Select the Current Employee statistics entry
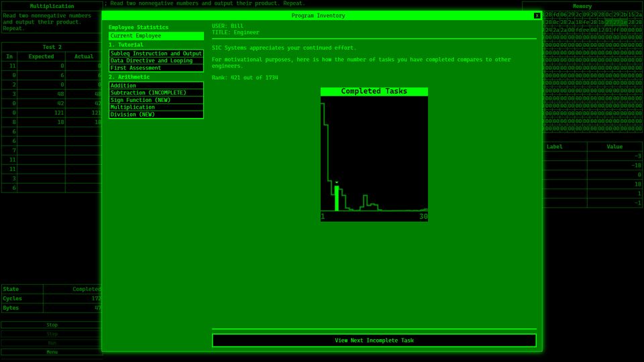644x362 pixels. (156, 36)
